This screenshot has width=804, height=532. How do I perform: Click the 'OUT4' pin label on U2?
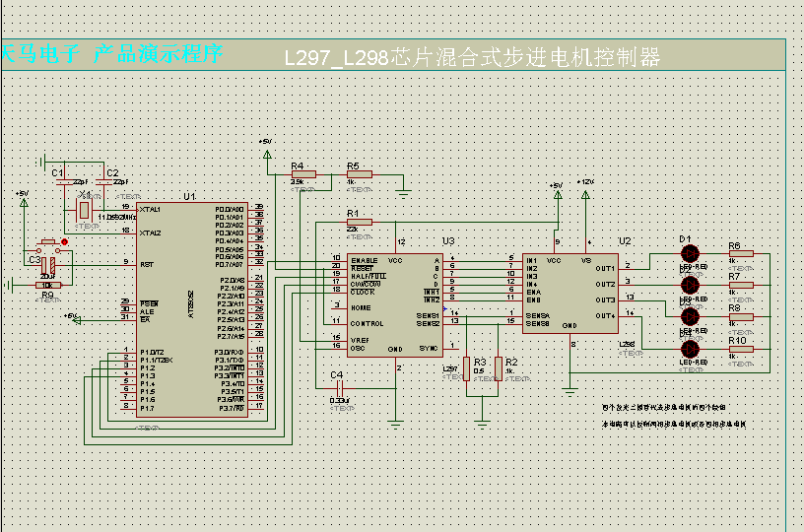(x=605, y=316)
